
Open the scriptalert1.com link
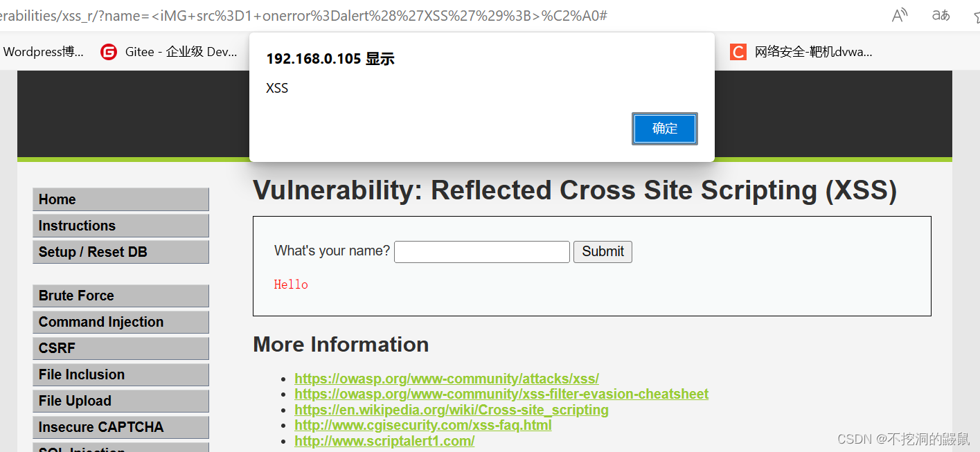pyautogui.click(x=384, y=440)
